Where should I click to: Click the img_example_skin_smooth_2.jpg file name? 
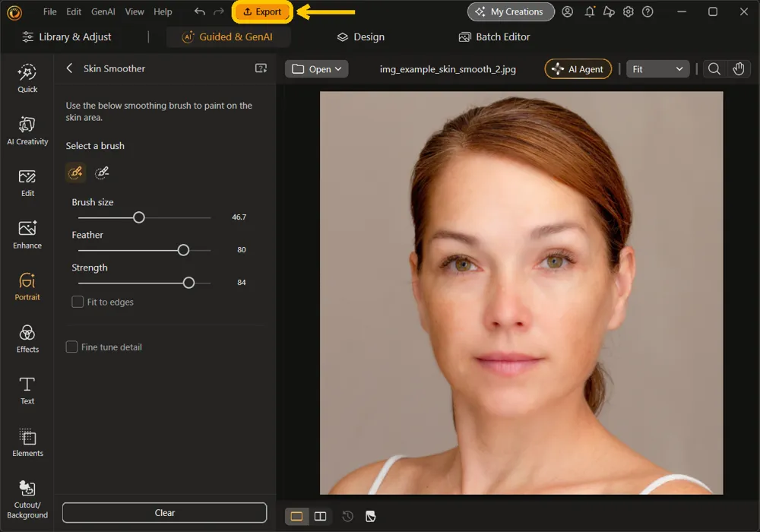pos(448,69)
